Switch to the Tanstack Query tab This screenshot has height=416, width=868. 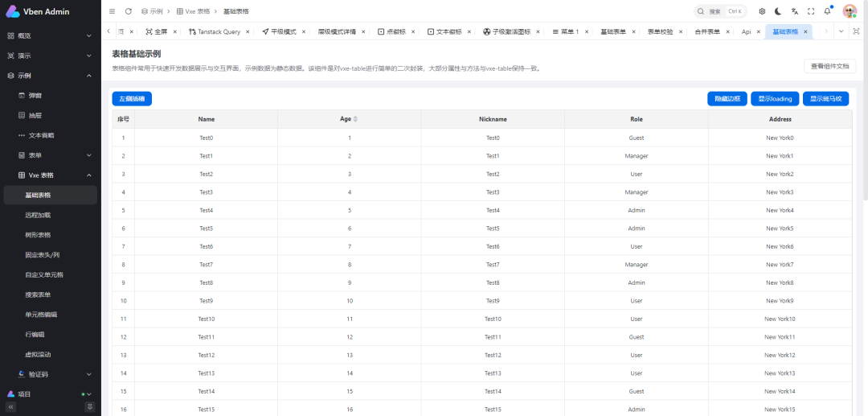[219, 31]
